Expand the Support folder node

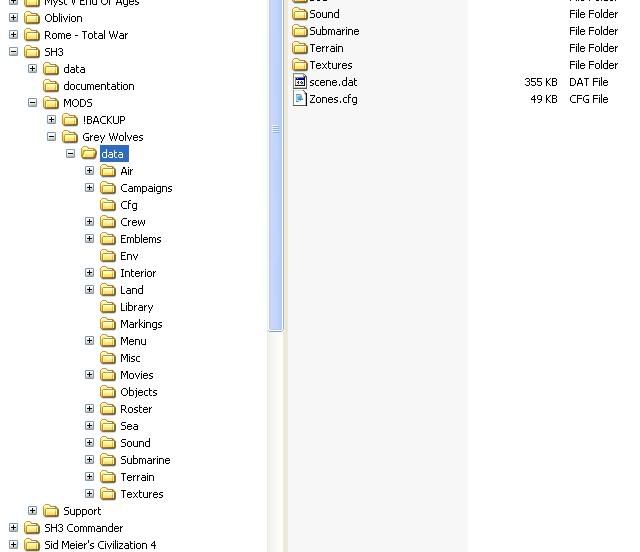pos(32,511)
